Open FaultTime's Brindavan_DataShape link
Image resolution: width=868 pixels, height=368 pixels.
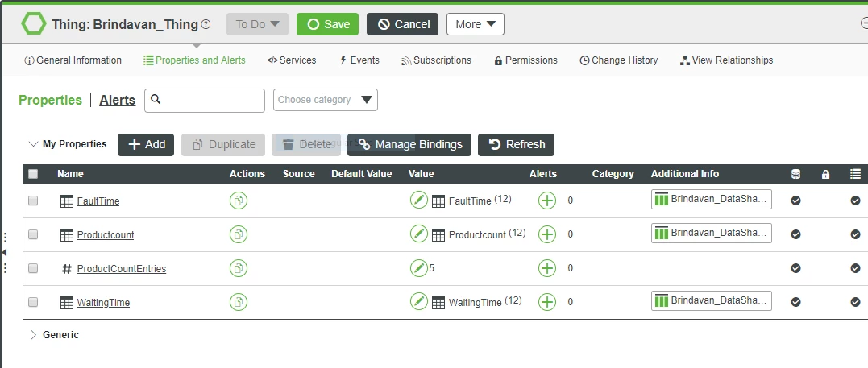[712, 199]
